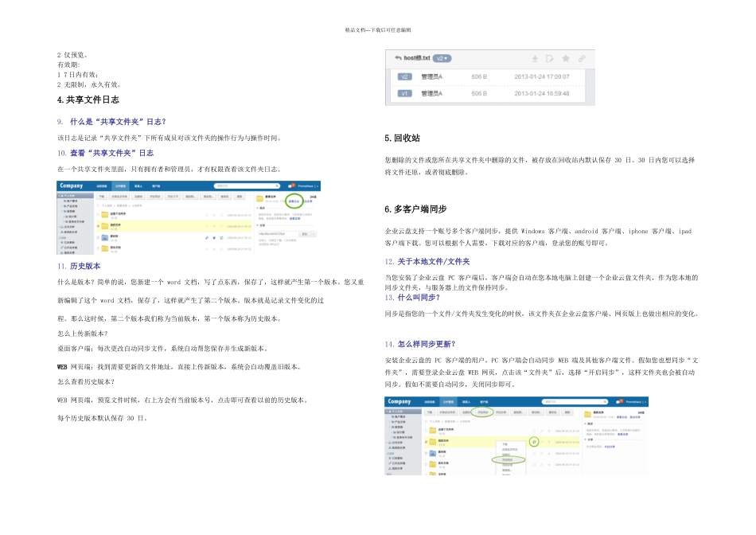Open the notification bubble in section 14 screenshot
Viewport: 756px width, 535px height.
[620, 401]
